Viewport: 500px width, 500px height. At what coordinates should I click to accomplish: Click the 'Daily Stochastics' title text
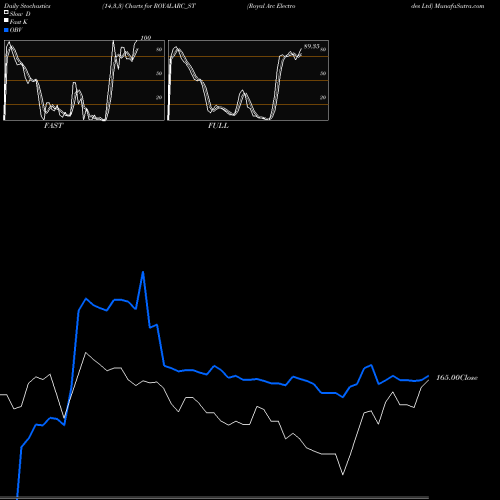point(27,6)
